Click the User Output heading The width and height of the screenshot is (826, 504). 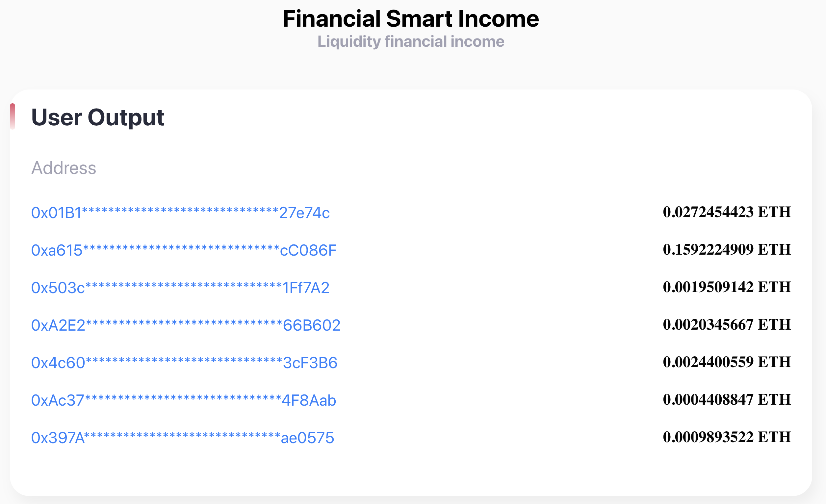click(97, 118)
